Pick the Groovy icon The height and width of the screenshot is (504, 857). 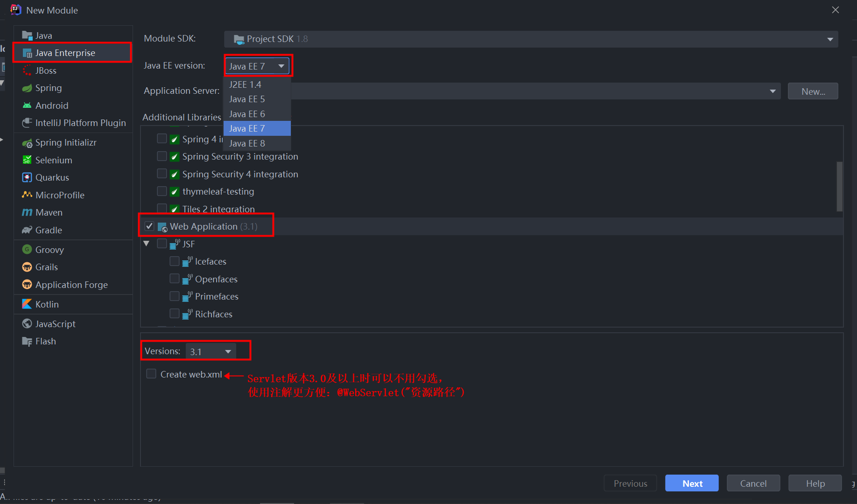pos(27,250)
